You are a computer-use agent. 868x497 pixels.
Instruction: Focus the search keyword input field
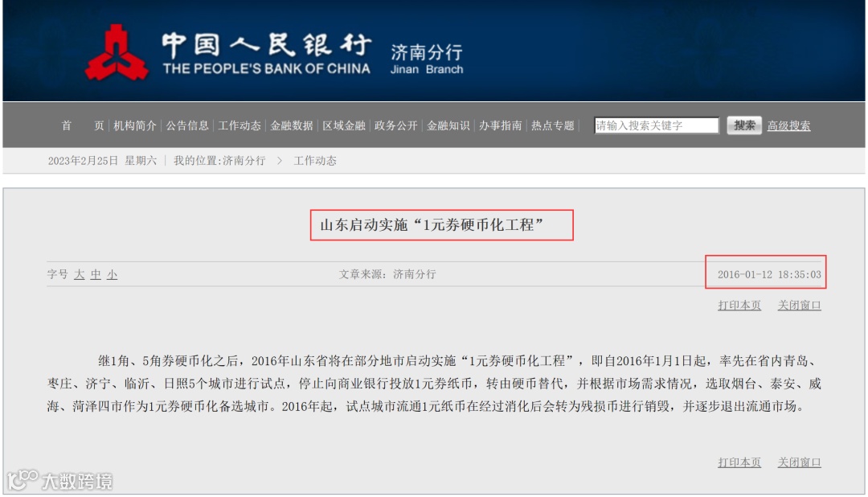657,125
